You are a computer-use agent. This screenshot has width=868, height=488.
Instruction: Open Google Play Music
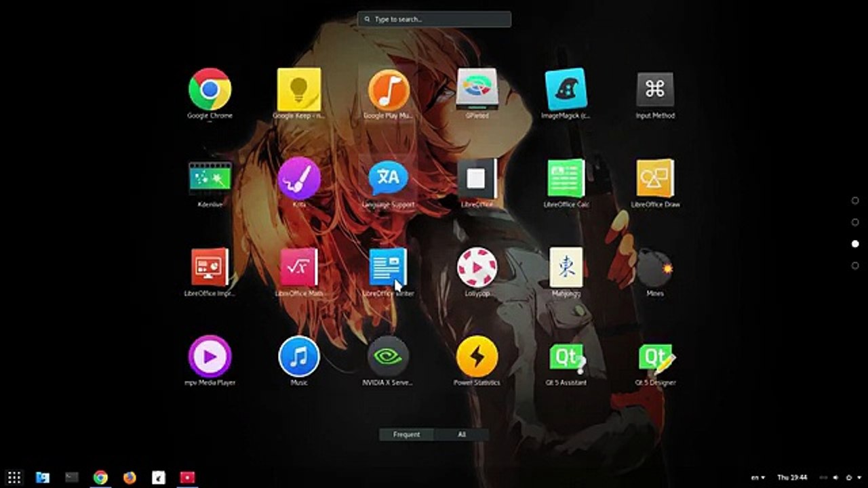[x=389, y=89]
